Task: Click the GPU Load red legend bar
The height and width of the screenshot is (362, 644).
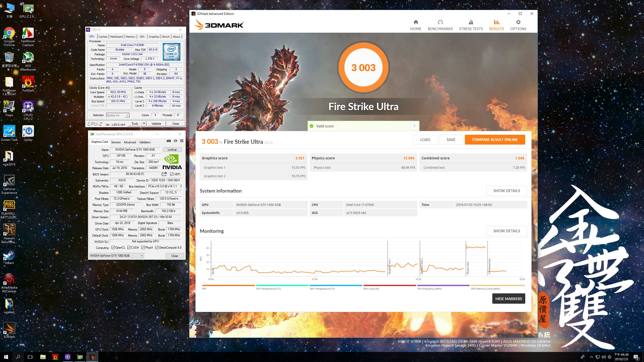Action: pyautogui.click(x=390, y=285)
